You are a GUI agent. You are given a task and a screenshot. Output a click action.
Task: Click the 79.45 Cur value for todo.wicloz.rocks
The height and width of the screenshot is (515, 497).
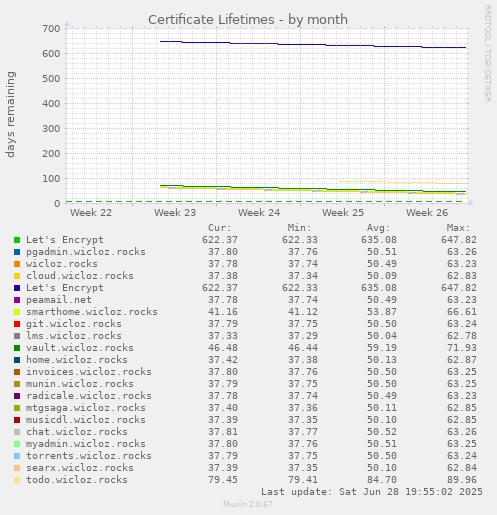[x=223, y=480]
